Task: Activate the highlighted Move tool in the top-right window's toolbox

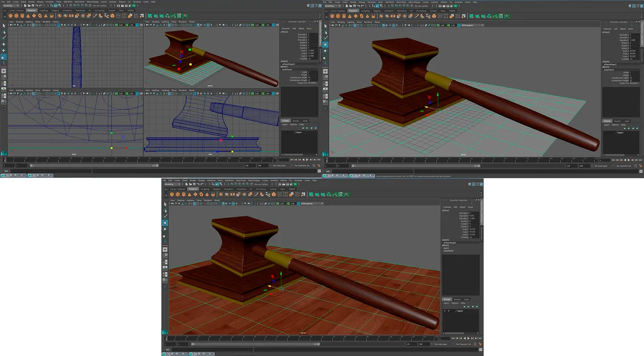Action: pos(326,44)
